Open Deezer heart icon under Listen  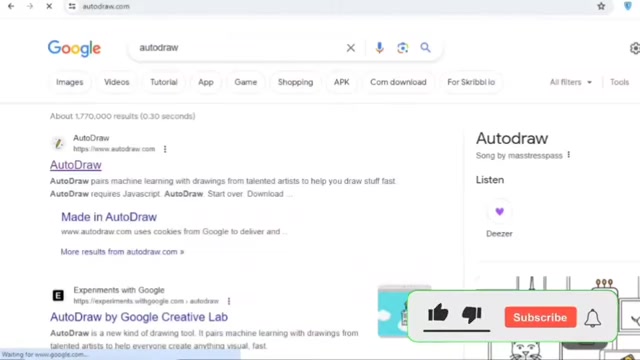point(499,211)
